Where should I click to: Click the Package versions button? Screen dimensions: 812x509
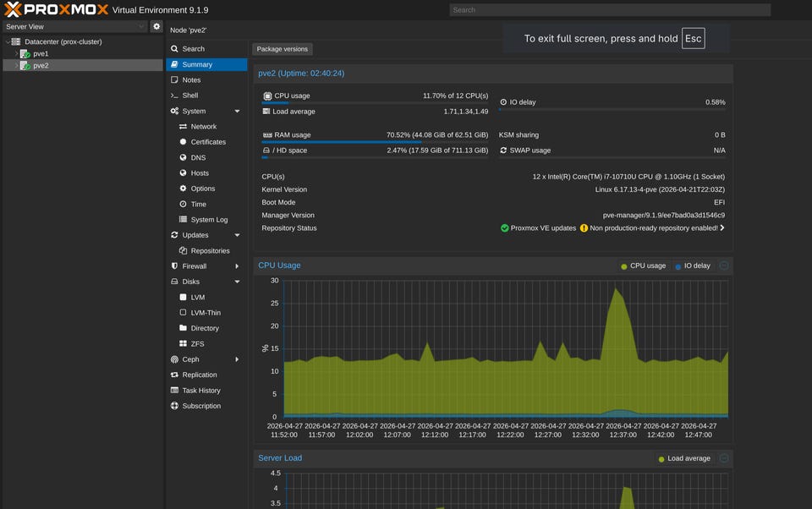click(x=283, y=49)
